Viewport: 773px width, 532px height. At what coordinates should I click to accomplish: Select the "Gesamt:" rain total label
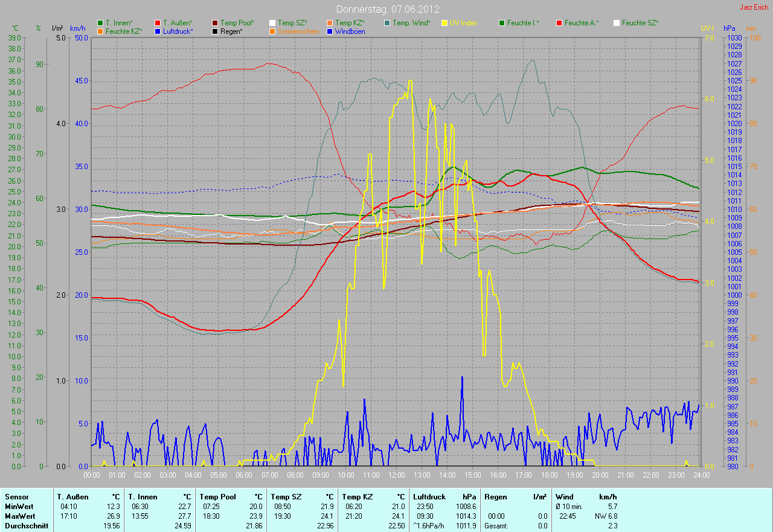(496, 526)
